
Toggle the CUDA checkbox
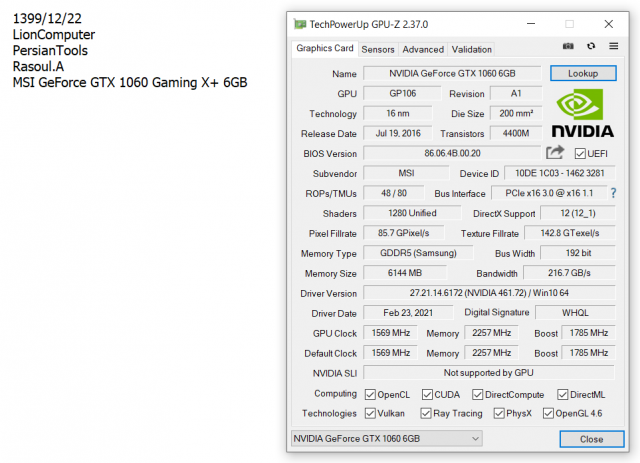(x=427, y=394)
